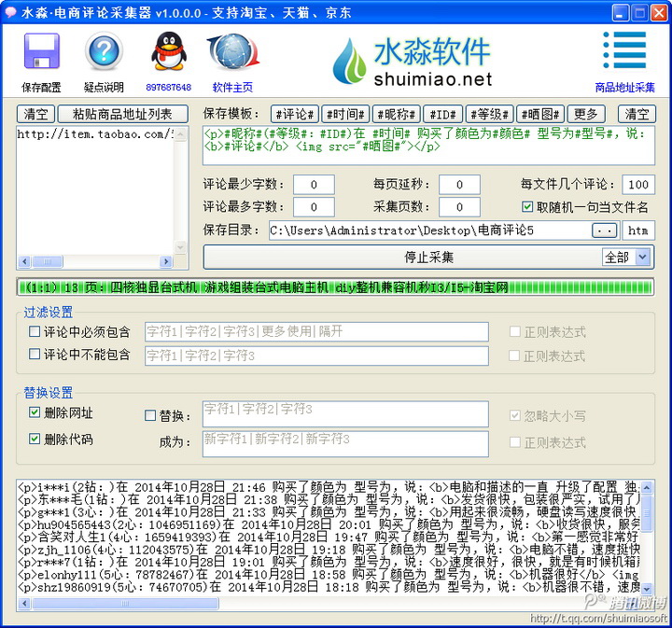
Task: Click the 每页延秒 input field
Action: [x=459, y=185]
